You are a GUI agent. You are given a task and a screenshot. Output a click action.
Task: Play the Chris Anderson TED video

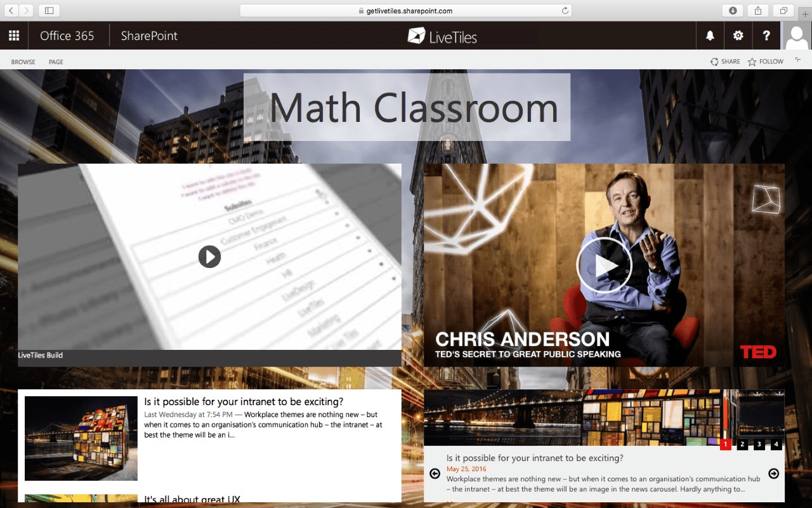point(604,265)
